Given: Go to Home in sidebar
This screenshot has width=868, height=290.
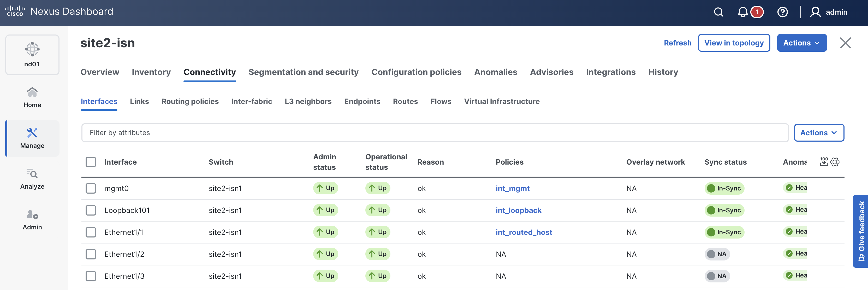Looking at the screenshot, I should (x=32, y=97).
